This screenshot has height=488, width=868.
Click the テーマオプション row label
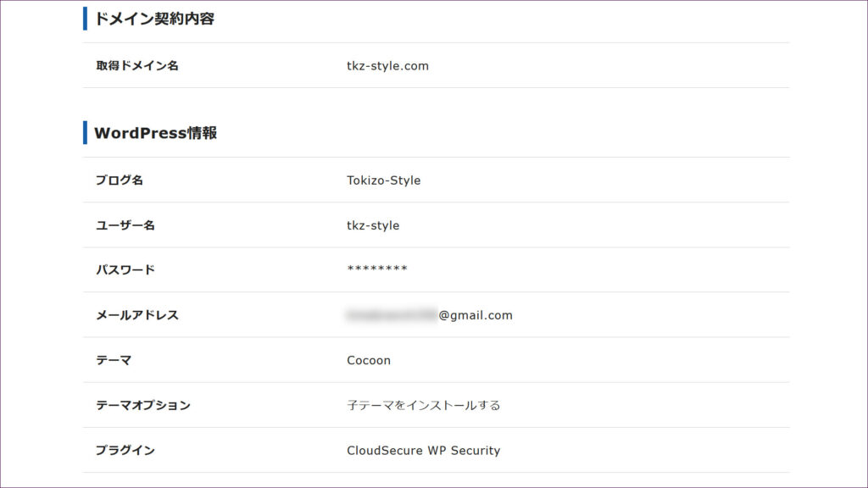[x=143, y=405]
